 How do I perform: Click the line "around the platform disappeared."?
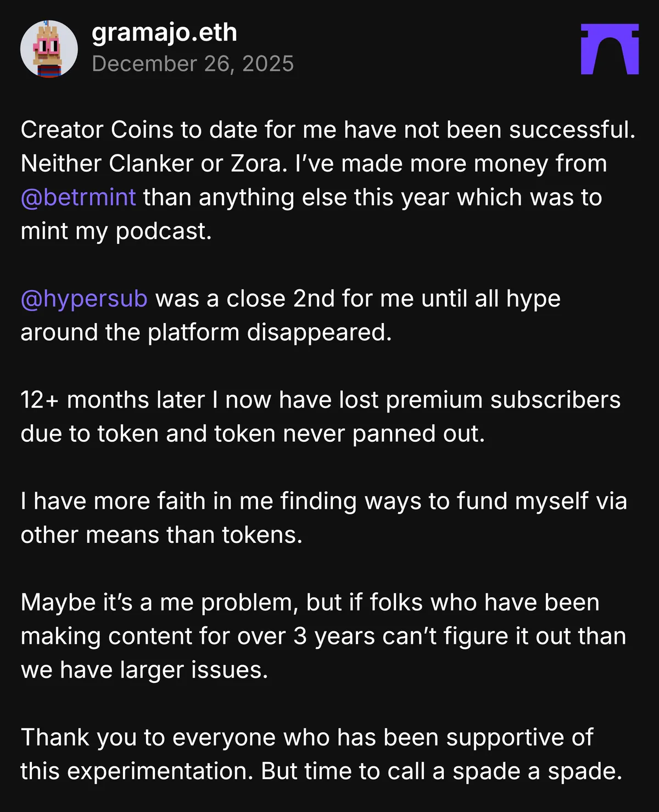(x=206, y=332)
